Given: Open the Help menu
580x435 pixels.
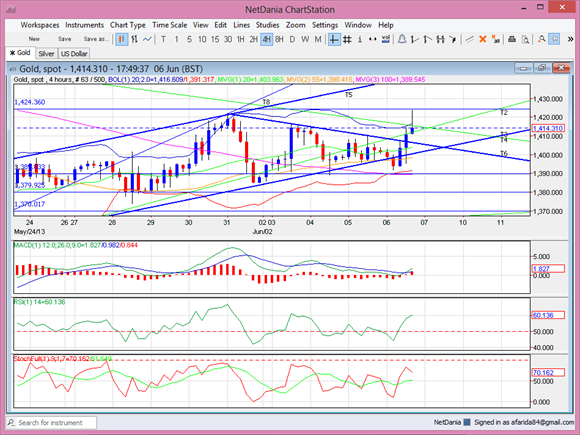Looking at the screenshot, I should click(385, 25).
